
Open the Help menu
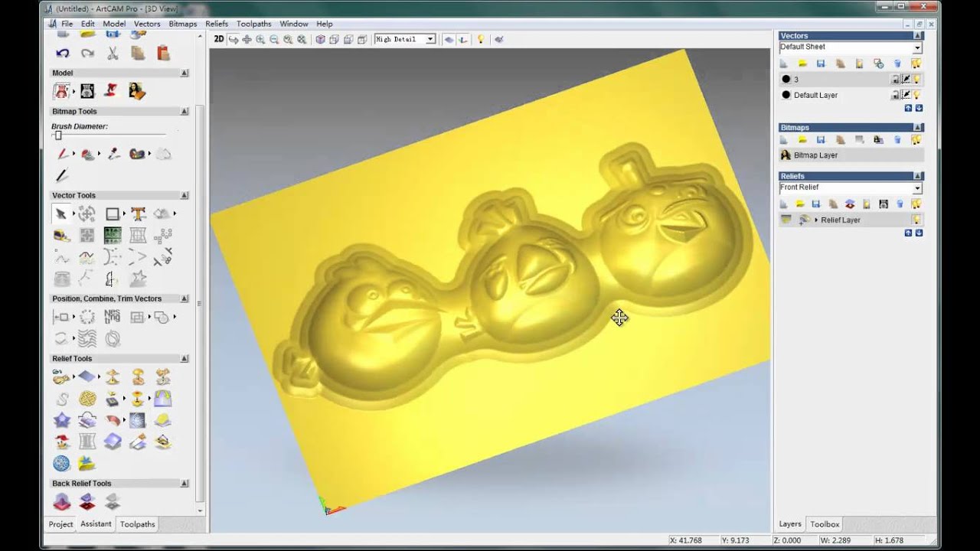pos(325,24)
